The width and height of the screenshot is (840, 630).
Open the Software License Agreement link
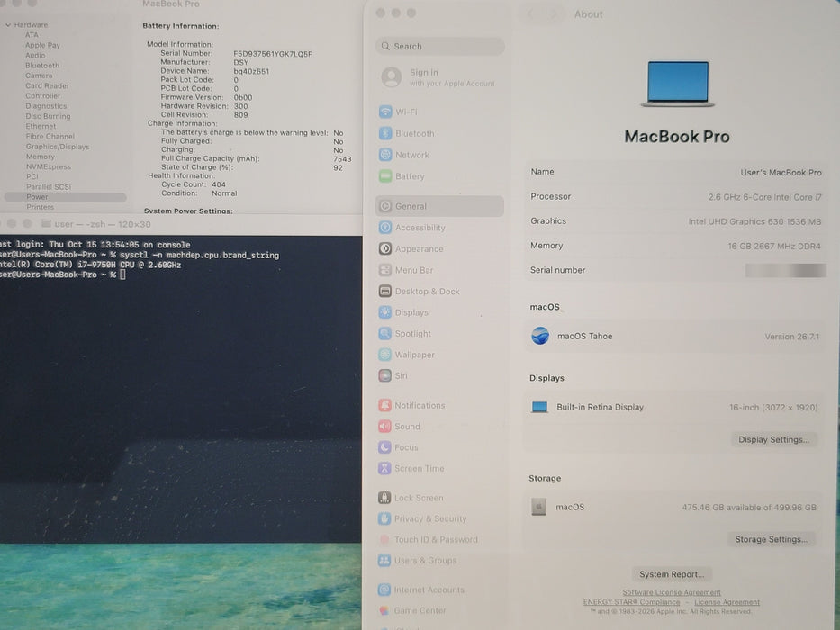[x=672, y=592]
